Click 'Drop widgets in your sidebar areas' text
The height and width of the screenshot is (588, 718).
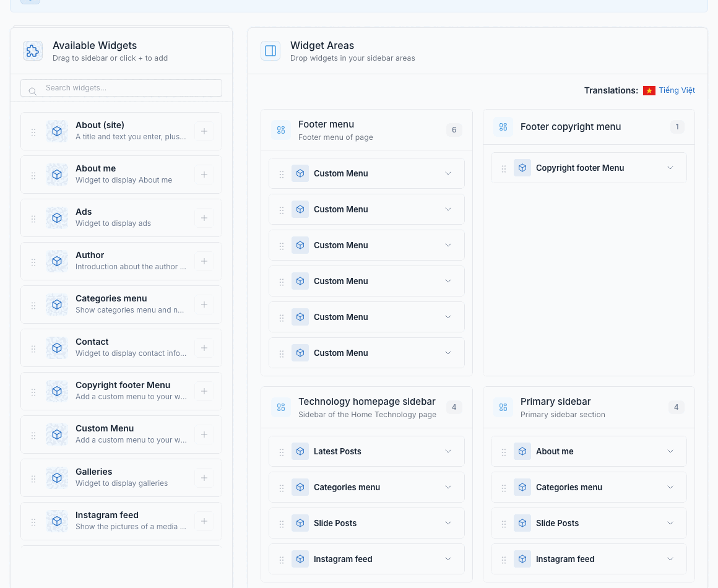coord(353,58)
